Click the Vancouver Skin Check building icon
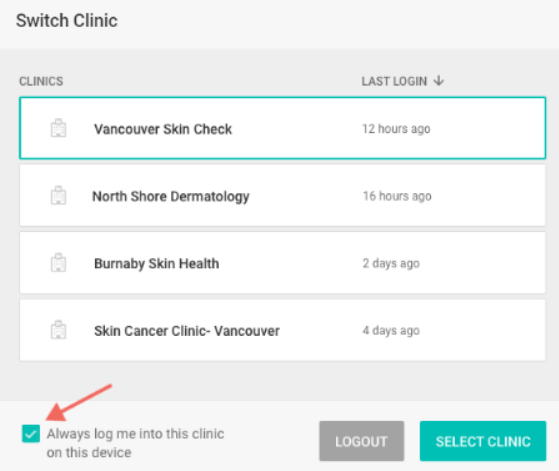The width and height of the screenshot is (559, 471). [x=58, y=128]
